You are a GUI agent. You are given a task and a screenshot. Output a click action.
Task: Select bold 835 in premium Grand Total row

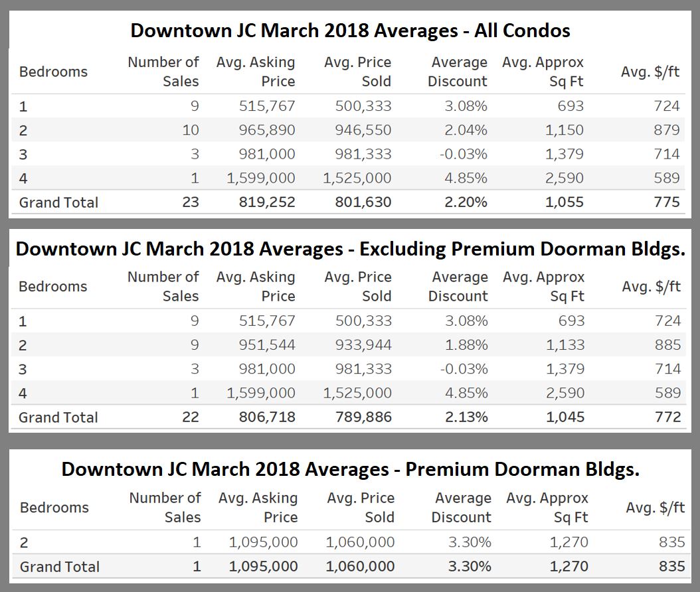(672, 567)
